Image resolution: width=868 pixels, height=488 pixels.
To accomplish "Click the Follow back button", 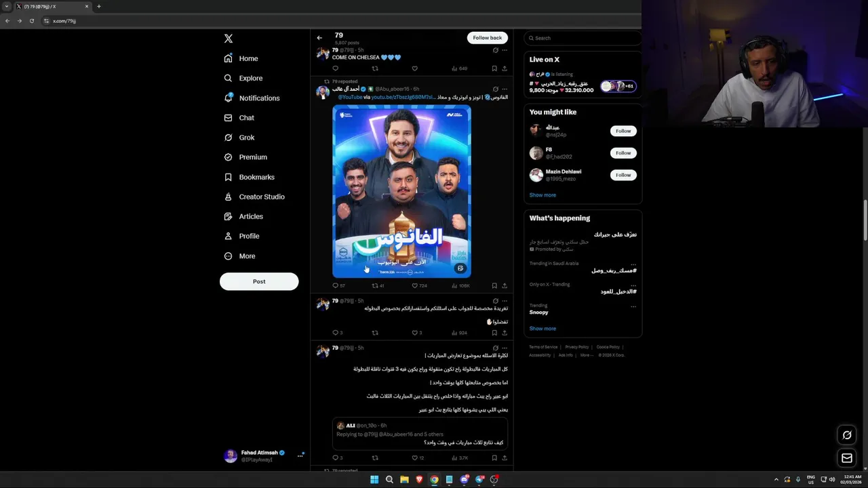I will click(x=487, y=38).
